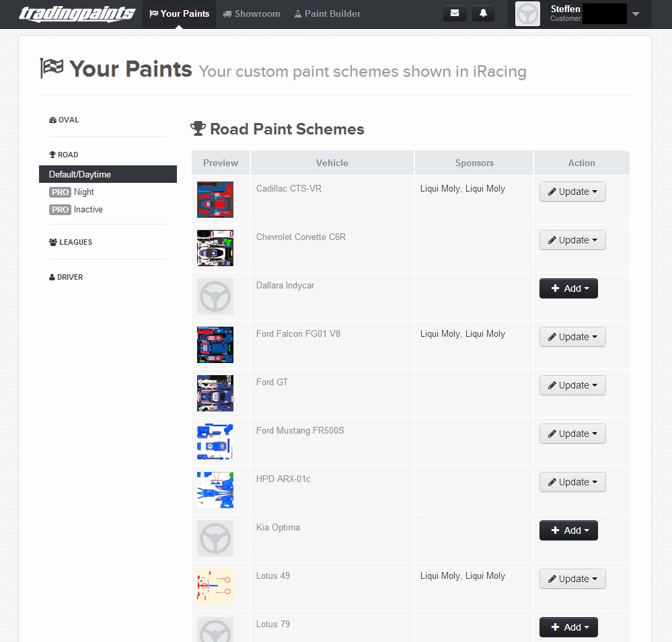672x642 pixels.
Task: Open the Chevrolet Corvette C6R paint thumbnail
Action: tap(215, 248)
